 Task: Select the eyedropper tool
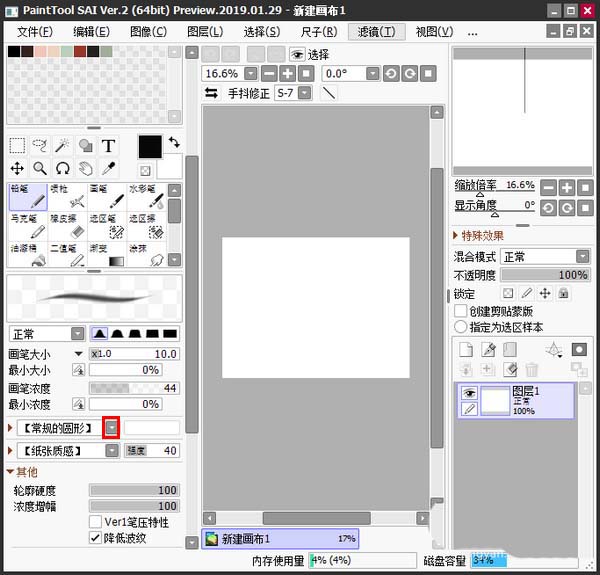[108, 168]
